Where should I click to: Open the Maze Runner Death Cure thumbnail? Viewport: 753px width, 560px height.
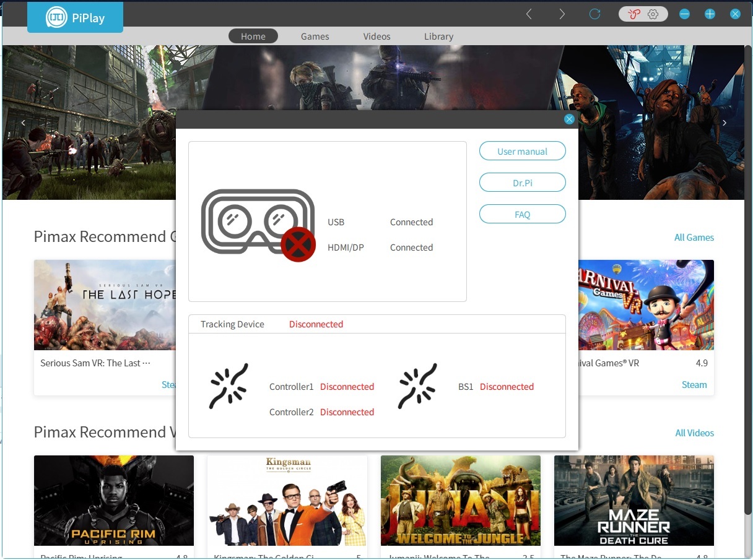pos(634,501)
